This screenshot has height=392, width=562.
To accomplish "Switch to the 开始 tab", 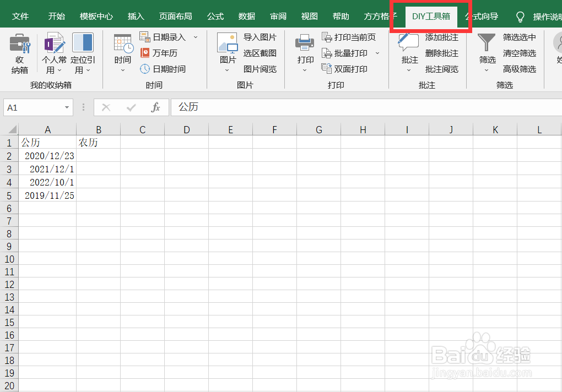I will click(57, 17).
